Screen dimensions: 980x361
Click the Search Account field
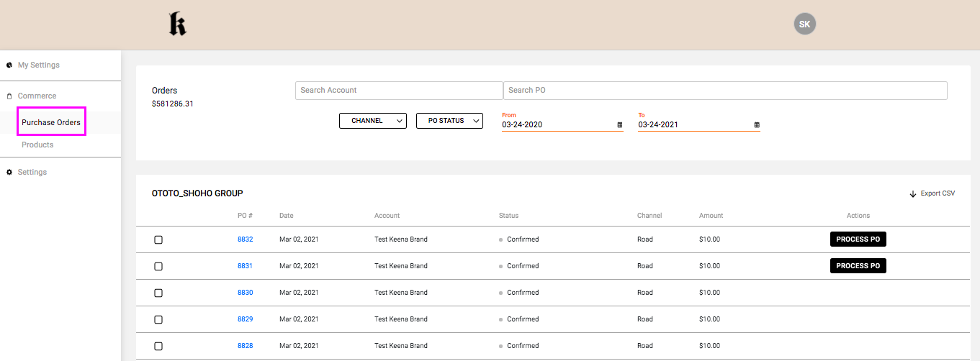tap(398, 91)
